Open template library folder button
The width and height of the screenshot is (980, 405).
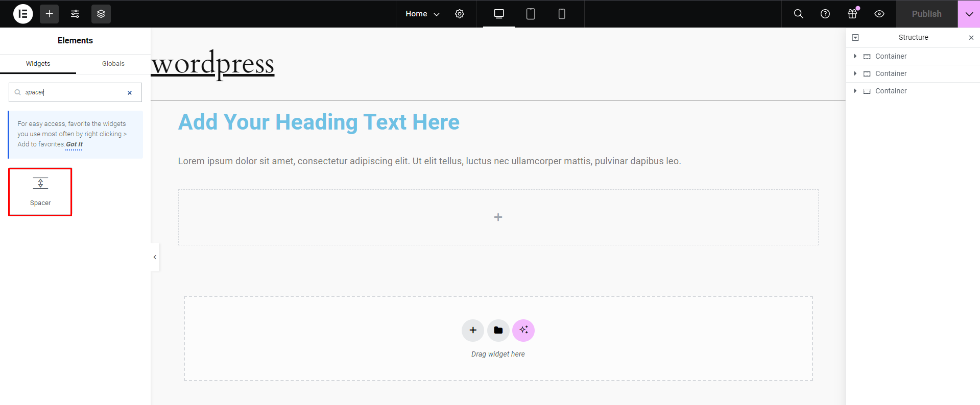(498, 331)
